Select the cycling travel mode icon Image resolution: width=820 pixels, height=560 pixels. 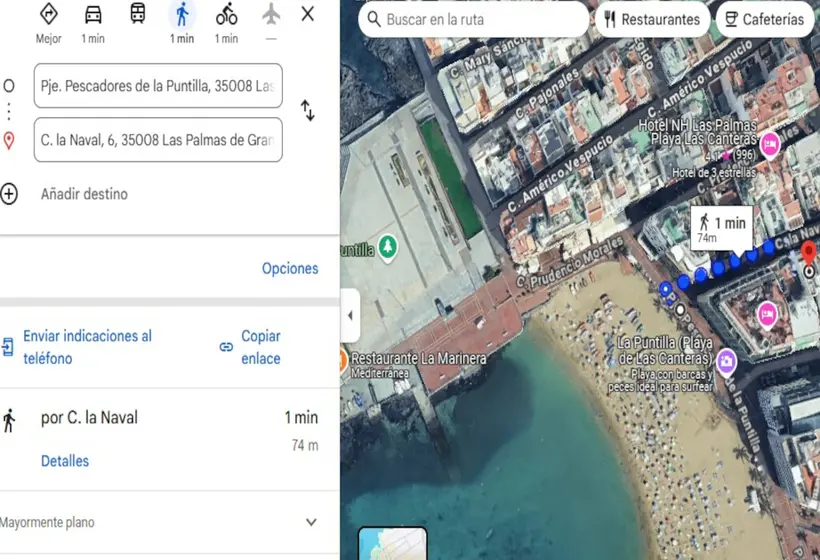coord(226,15)
